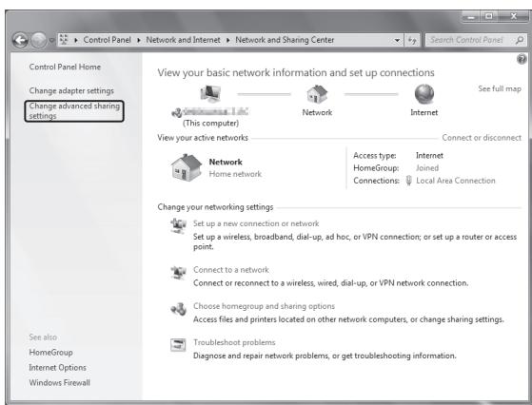532x405 pixels.
Task: Click the homegroup and sharing options icon
Action: [x=179, y=309]
